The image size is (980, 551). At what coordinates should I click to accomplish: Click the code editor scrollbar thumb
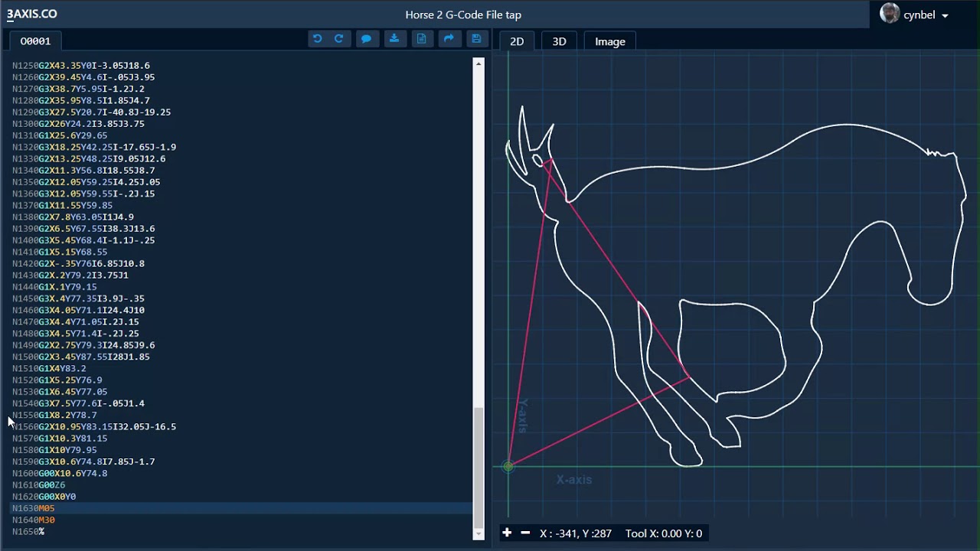click(x=479, y=467)
